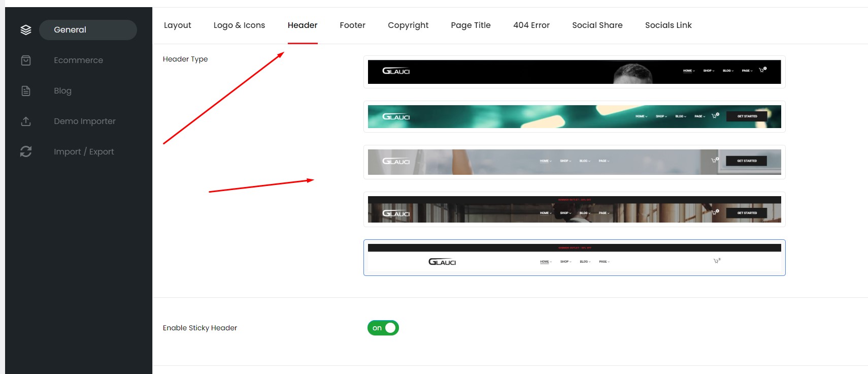Switch to the Social Share tab

pos(597,25)
